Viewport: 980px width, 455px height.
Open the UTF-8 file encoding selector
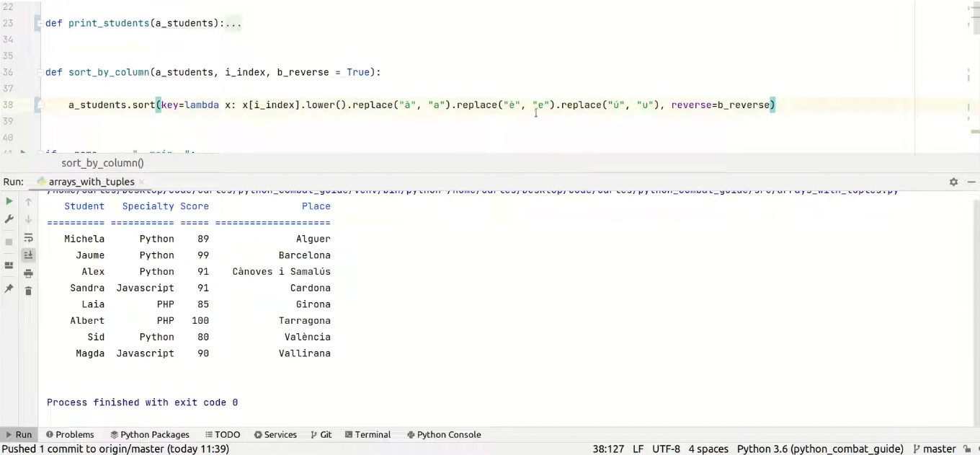point(666,449)
